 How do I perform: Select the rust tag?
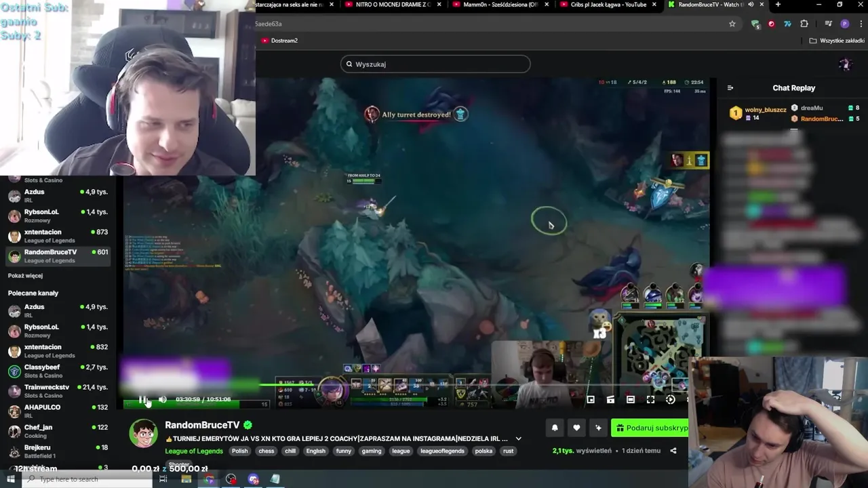tap(508, 451)
